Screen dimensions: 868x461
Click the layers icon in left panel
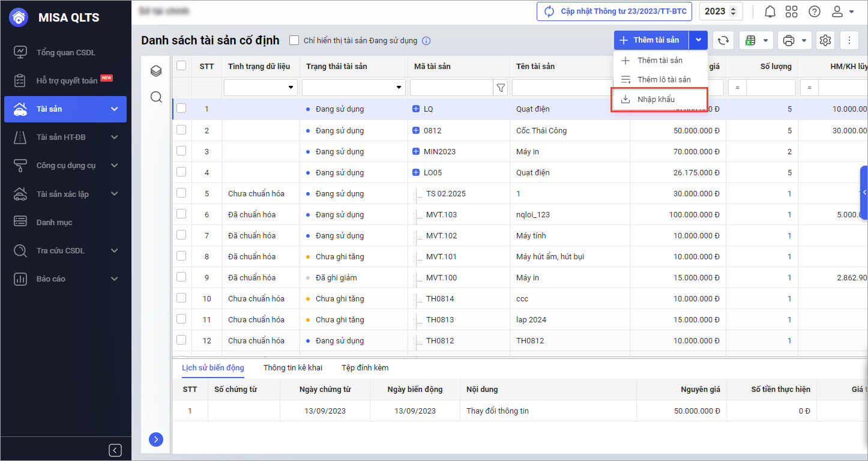(156, 71)
